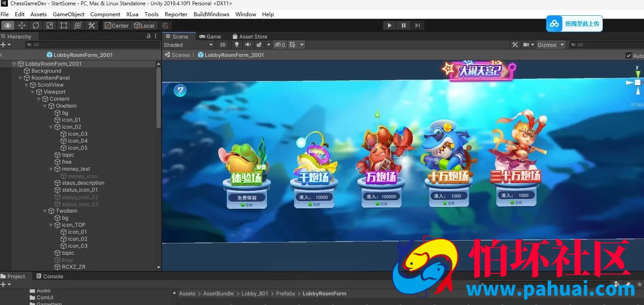Click Scenes breadcrumb in scene view
The image size is (644, 305).
click(x=177, y=55)
